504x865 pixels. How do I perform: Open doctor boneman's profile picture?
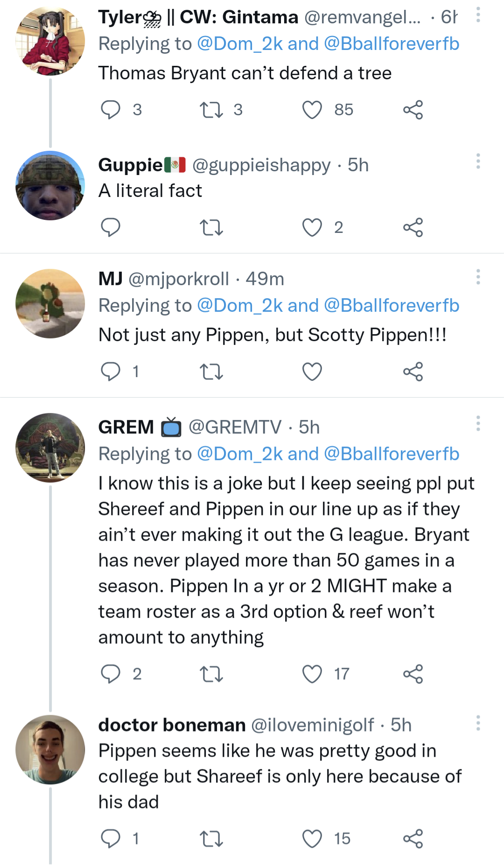pos(50,750)
